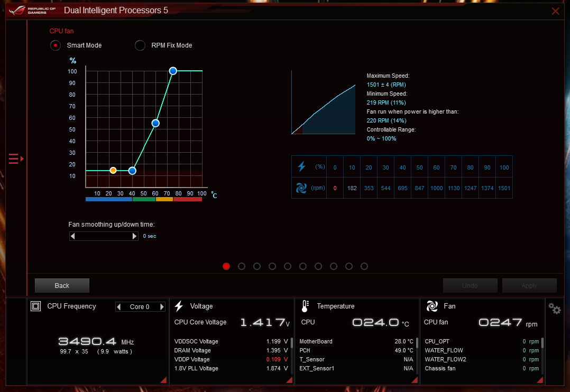Image resolution: width=570 pixels, height=392 pixels.
Task: Expand the Temperature panel corner triangle
Action: [415, 380]
